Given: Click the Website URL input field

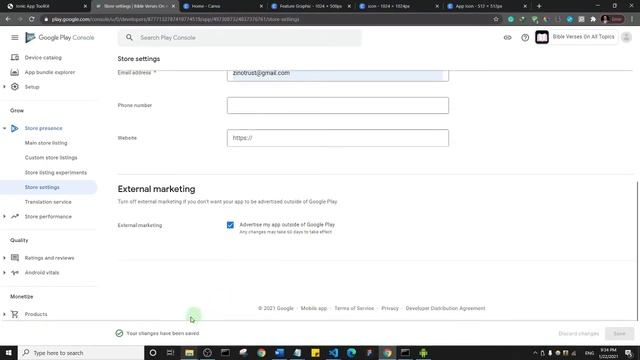Looking at the screenshot, I should 338,138.
